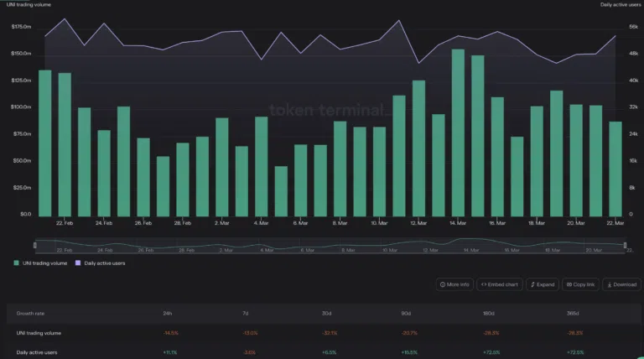This screenshot has height=359, width=644.
Task: Select the 24h growth rate column header
Action: 167,314
